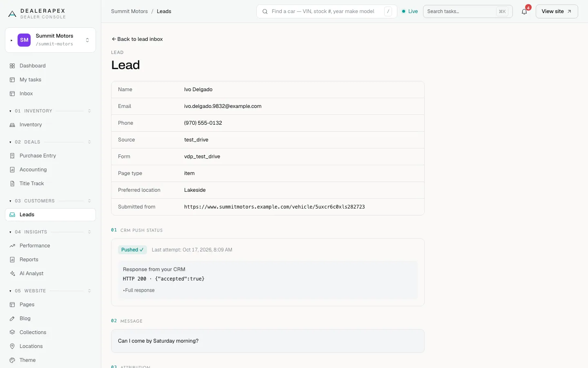Open the Theme page

(50, 360)
